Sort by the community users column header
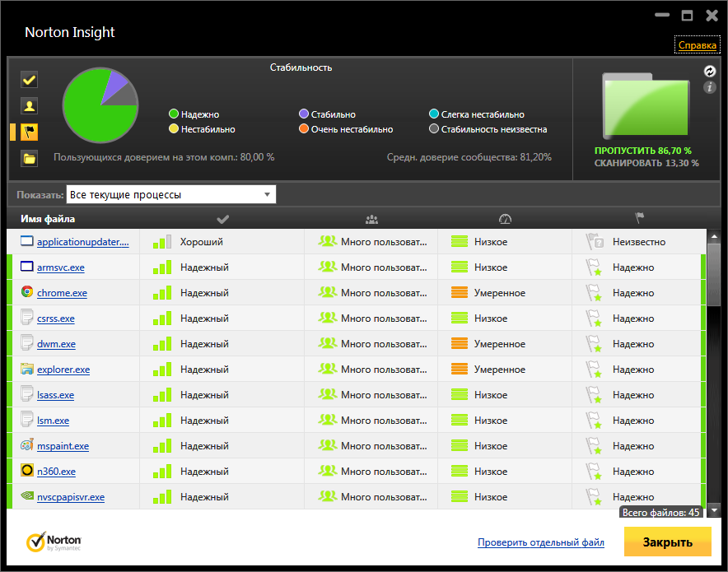The height and width of the screenshot is (572, 728). 371,219
